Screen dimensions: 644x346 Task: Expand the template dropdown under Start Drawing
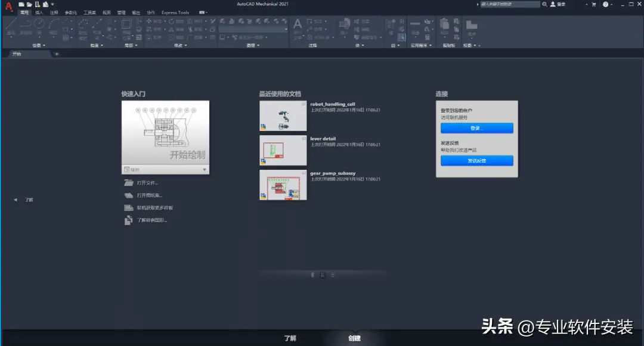(x=205, y=170)
